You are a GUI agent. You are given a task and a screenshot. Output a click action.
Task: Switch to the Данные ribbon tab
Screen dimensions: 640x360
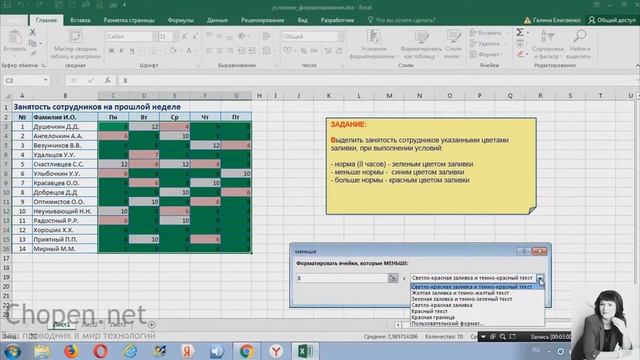click(217, 20)
